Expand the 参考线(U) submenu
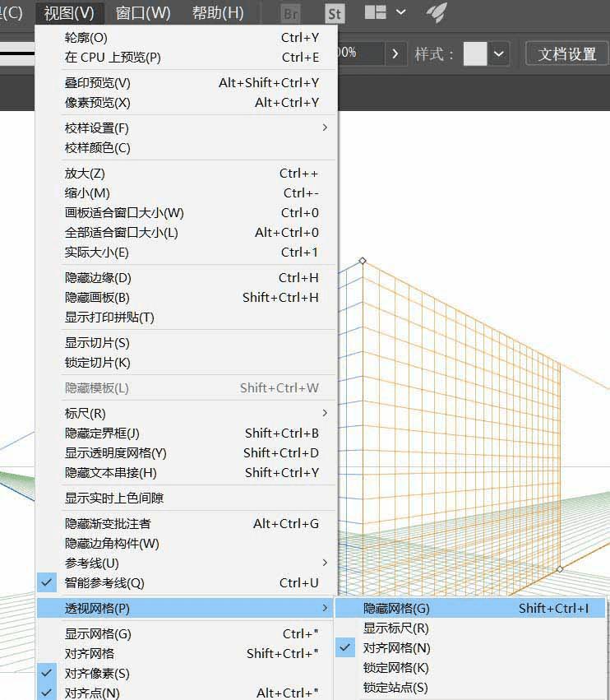This screenshot has height=700, width=610. pos(187,563)
